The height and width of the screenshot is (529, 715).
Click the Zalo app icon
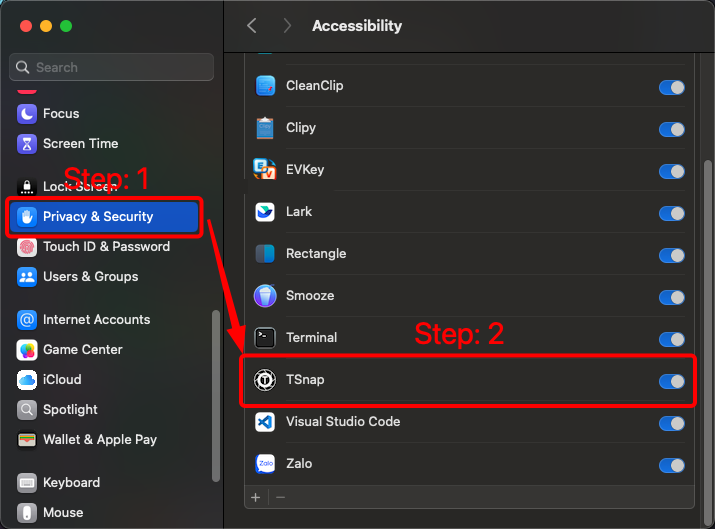pos(265,464)
